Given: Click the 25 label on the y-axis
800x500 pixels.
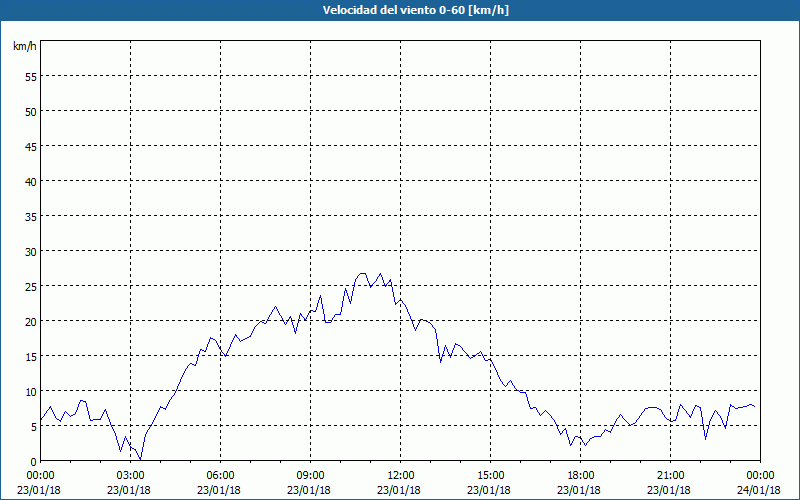Looking at the screenshot, I should [30, 286].
